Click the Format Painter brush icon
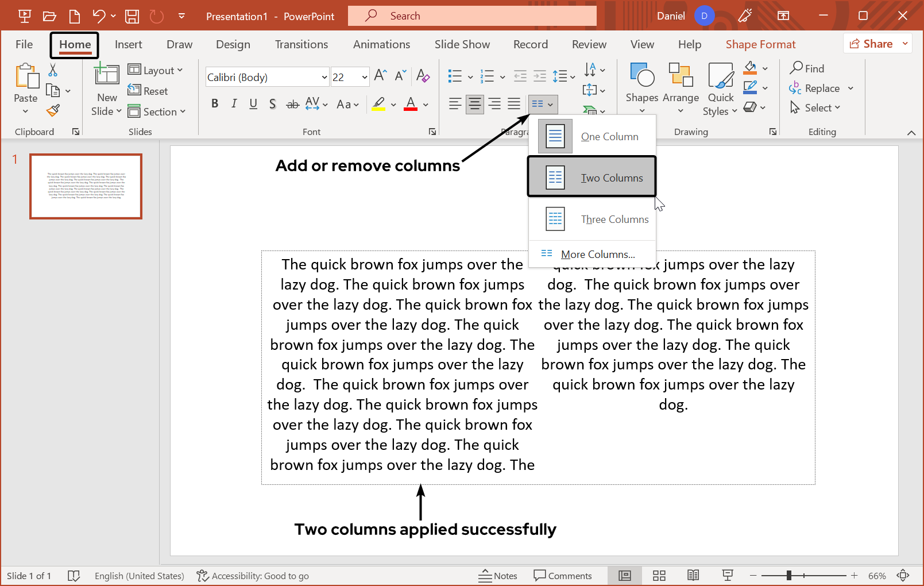The height and width of the screenshot is (586, 924). click(x=53, y=110)
